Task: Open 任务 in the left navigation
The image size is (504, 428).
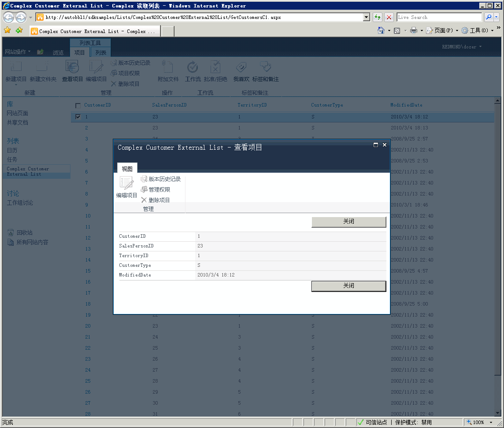Action: [12, 159]
